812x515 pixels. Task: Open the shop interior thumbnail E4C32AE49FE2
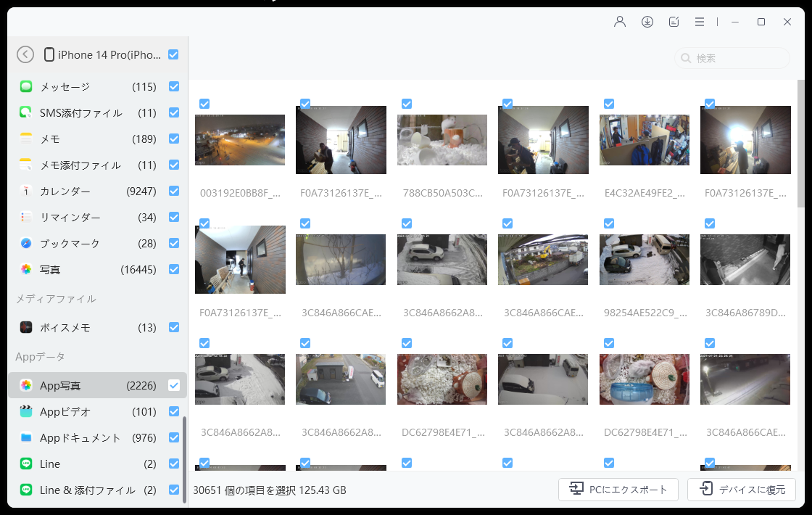[x=645, y=140]
